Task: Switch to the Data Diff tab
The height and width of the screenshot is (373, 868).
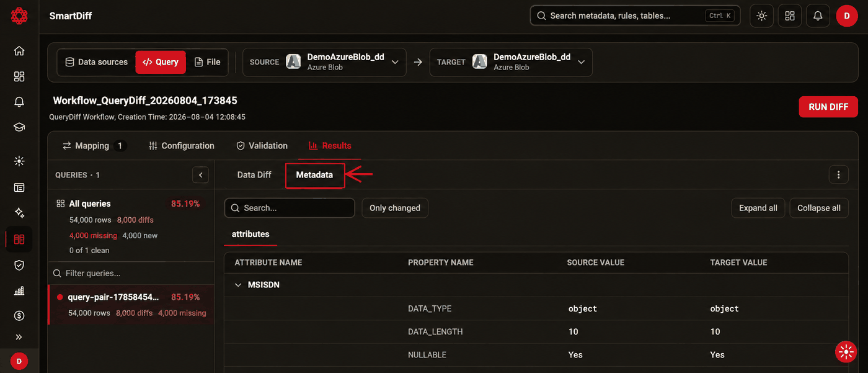Action: click(x=254, y=175)
